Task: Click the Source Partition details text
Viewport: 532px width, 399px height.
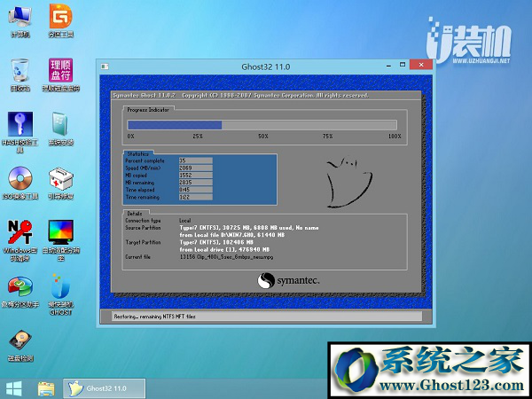Action: pyautogui.click(x=249, y=231)
